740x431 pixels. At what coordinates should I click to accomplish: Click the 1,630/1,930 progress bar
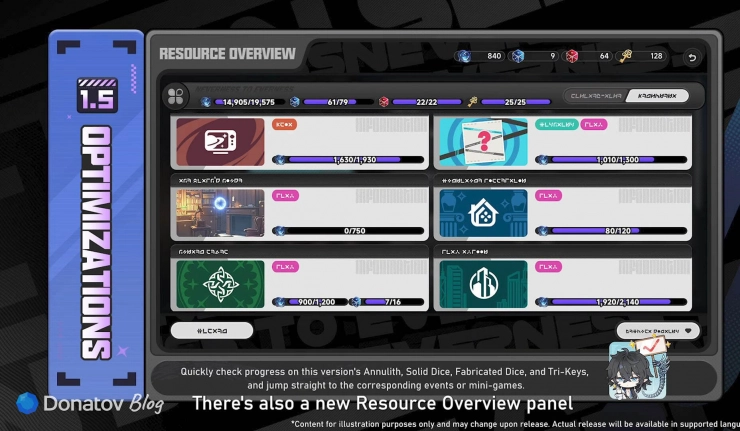(x=355, y=160)
